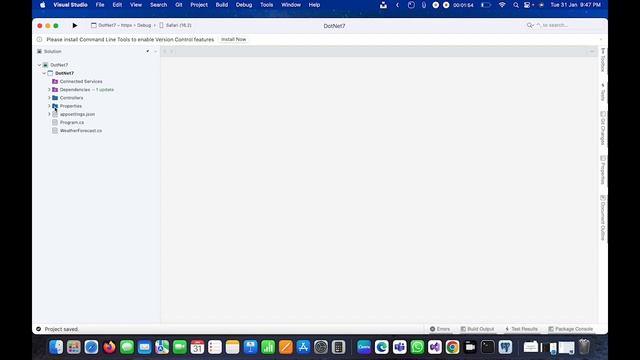
Task: Click the Project saved status text
Action: pyautogui.click(x=61, y=329)
